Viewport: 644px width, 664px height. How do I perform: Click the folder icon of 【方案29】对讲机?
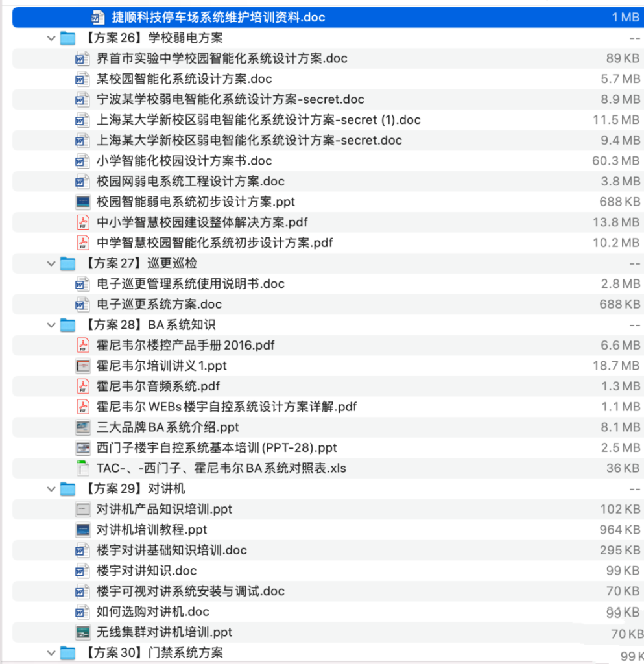point(67,488)
